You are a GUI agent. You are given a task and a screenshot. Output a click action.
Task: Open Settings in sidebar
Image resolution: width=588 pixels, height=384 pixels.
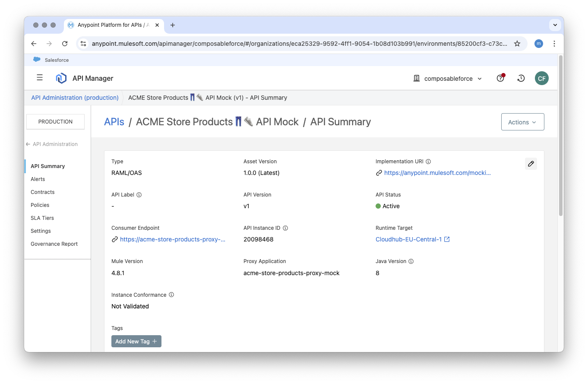pyautogui.click(x=41, y=231)
